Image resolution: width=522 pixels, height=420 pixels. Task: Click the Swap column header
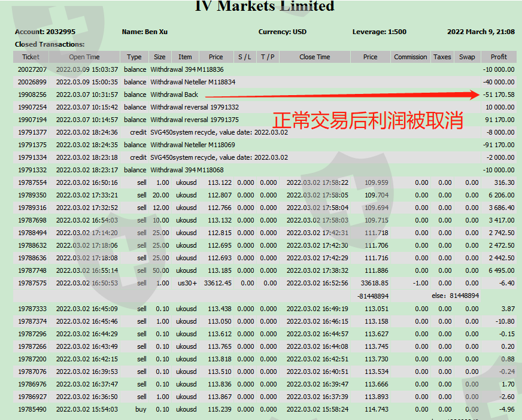pos(467,57)
